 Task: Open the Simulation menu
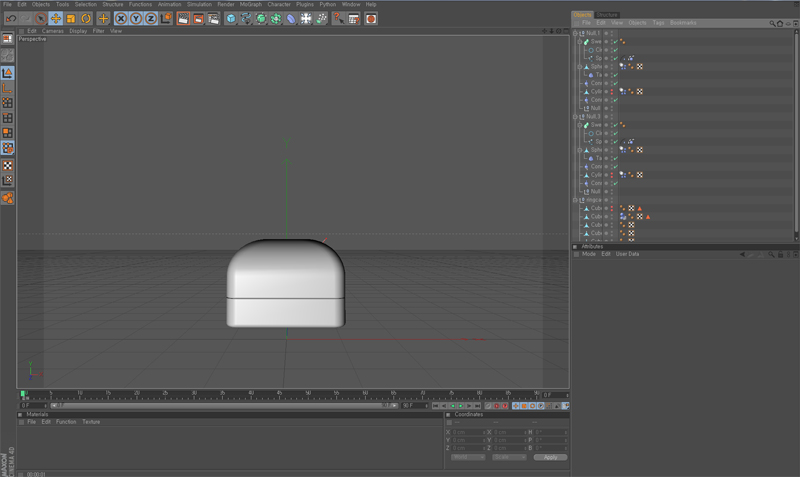[x=199, y=4]
